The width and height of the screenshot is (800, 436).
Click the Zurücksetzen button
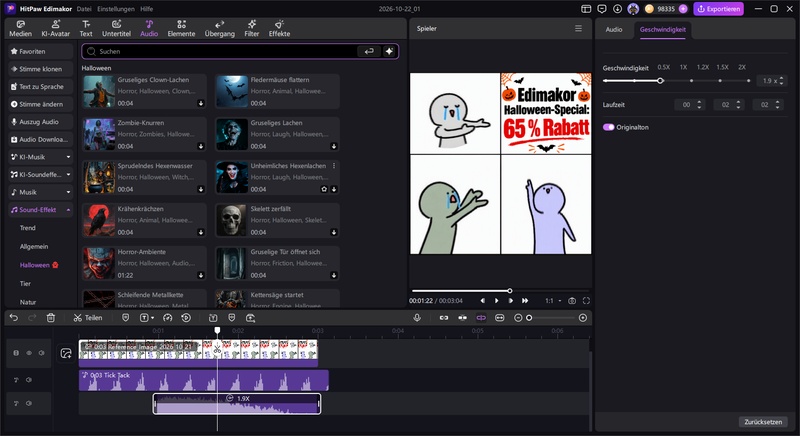(763, 422)
